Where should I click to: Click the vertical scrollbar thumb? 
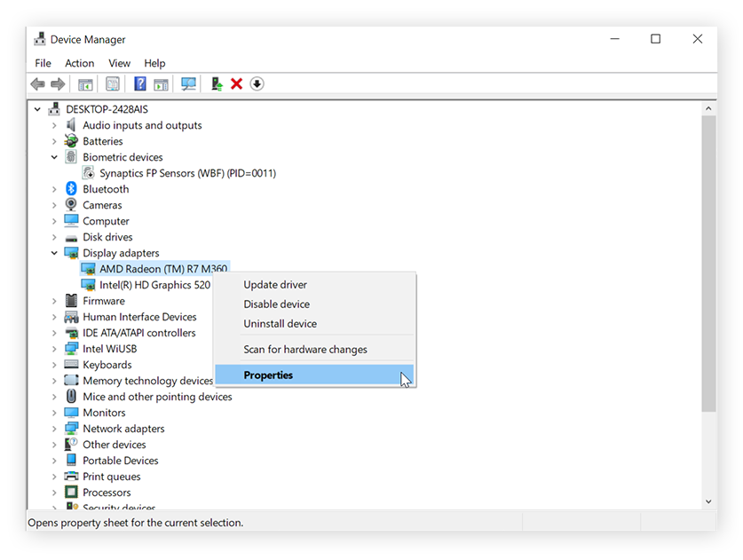pyautogui.click(x=708, y=264)
